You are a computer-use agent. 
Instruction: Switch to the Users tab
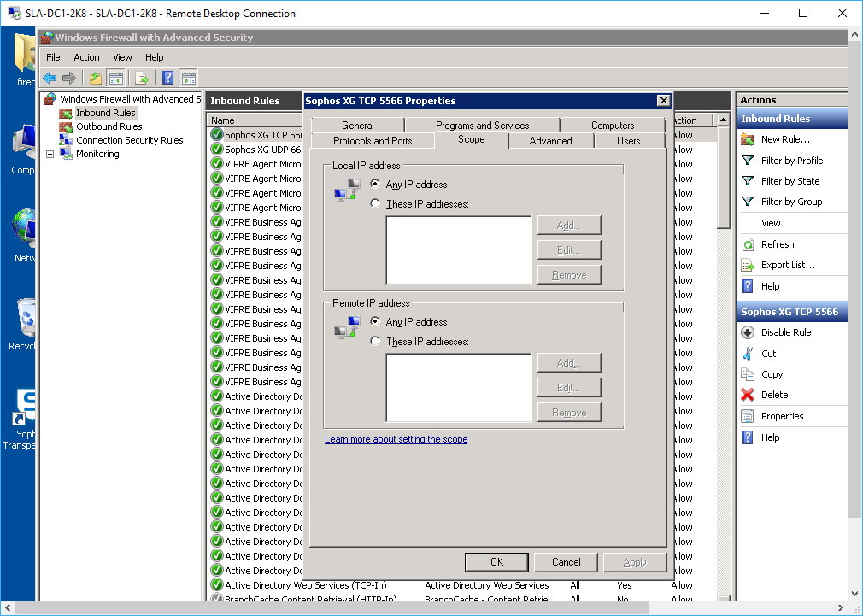coord(629,141)
